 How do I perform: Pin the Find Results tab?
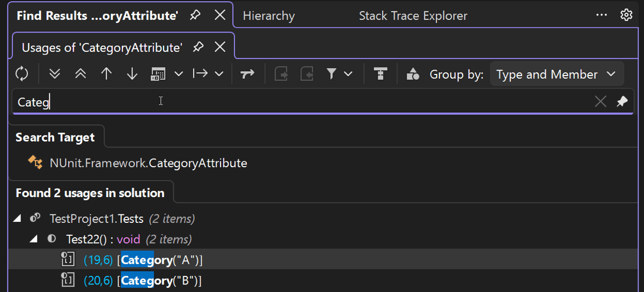coord(195,15)
